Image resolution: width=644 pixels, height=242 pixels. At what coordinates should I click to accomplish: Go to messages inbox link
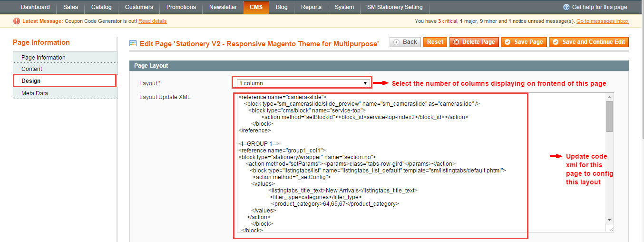tap(602, 21)
